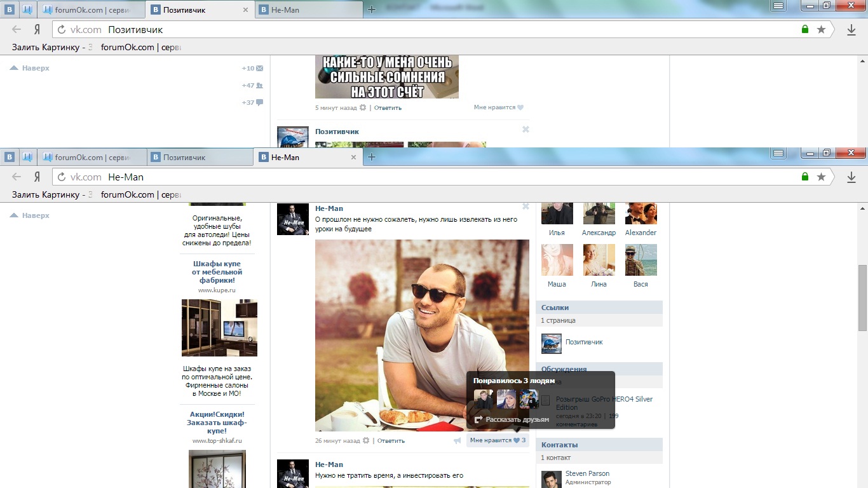Viewport: 868px width, 488px height.
Task: Close the He-Man tab in lower window
Action: coord(354,157)
